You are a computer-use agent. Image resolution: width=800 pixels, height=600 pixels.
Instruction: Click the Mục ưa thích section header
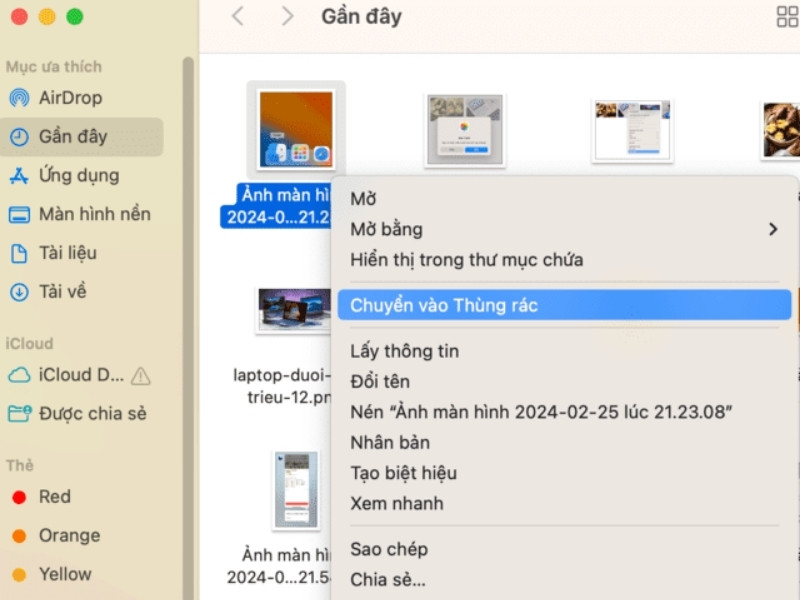point(54,67)
